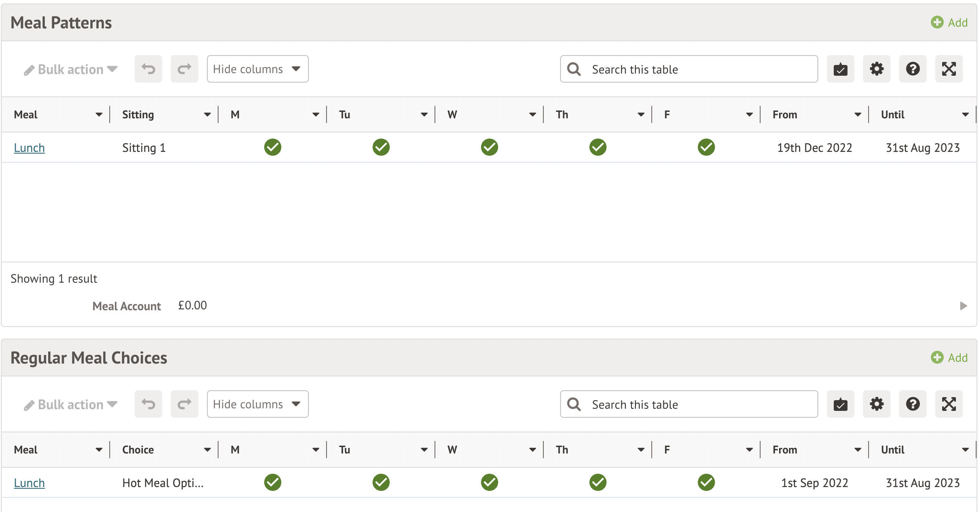The width and height of the screenshot is (980, 512).
Task: Open settings gear in Meal Patterns table
Action: [876, 69]
